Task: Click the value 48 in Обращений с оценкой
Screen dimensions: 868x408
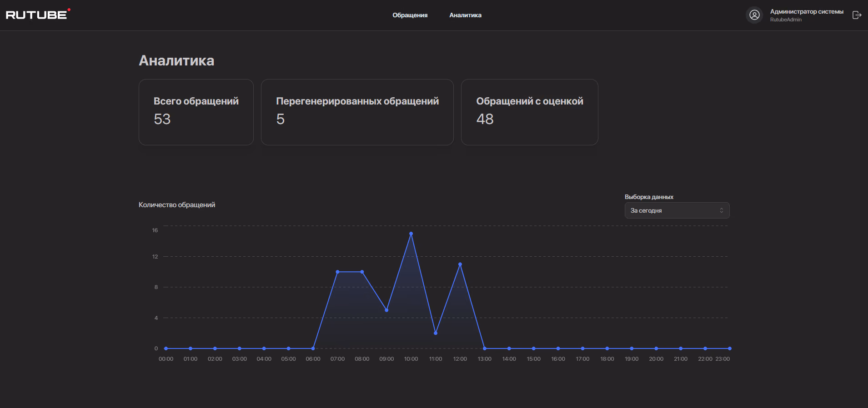Action: click(x=485, y=119)
